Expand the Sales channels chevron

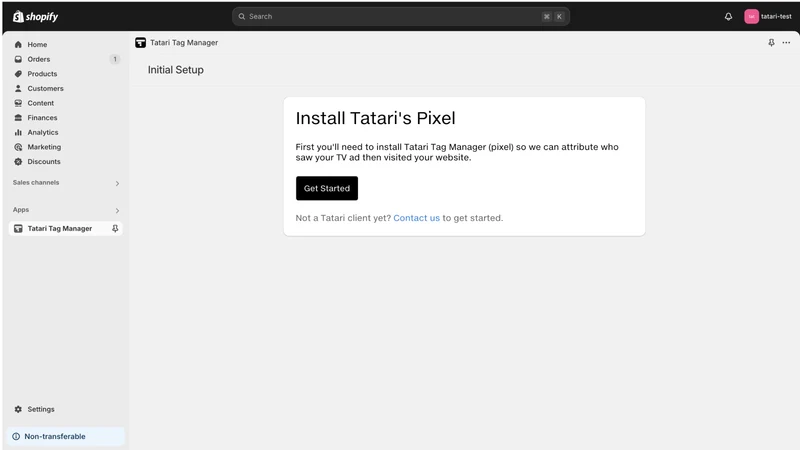click(x=117, y=183)
